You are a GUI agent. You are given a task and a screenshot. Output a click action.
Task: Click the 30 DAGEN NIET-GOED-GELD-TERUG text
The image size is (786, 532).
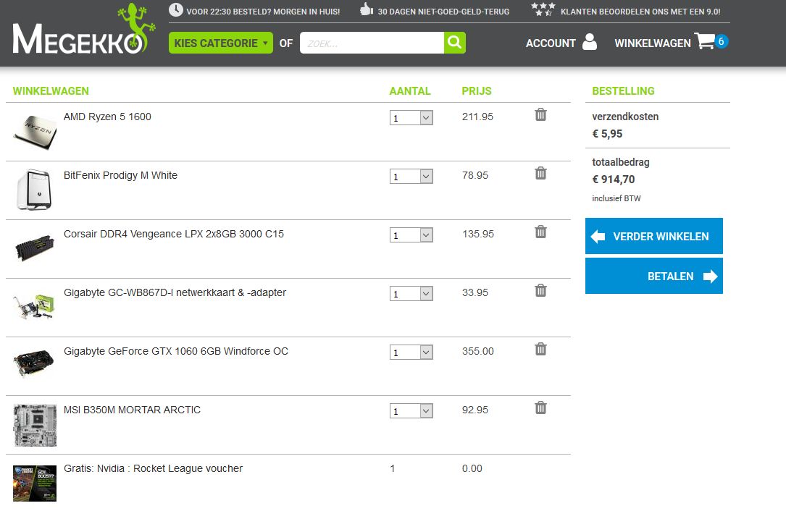point(443,12)
